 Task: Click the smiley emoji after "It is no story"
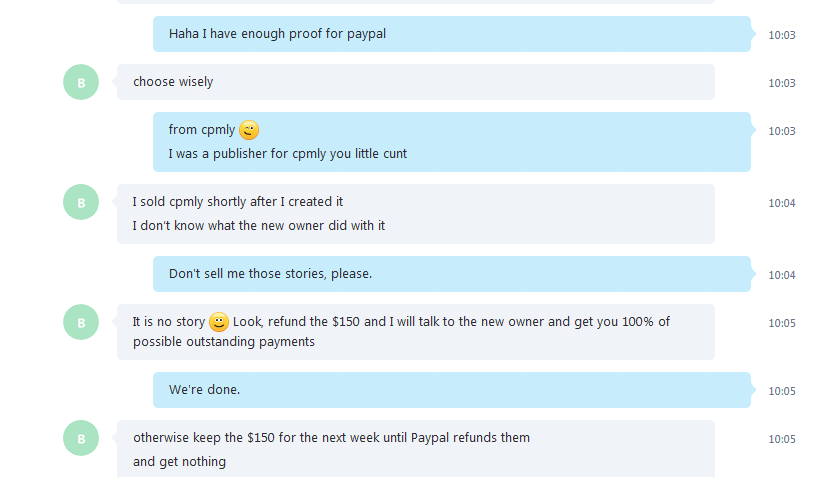coord(219,322)
